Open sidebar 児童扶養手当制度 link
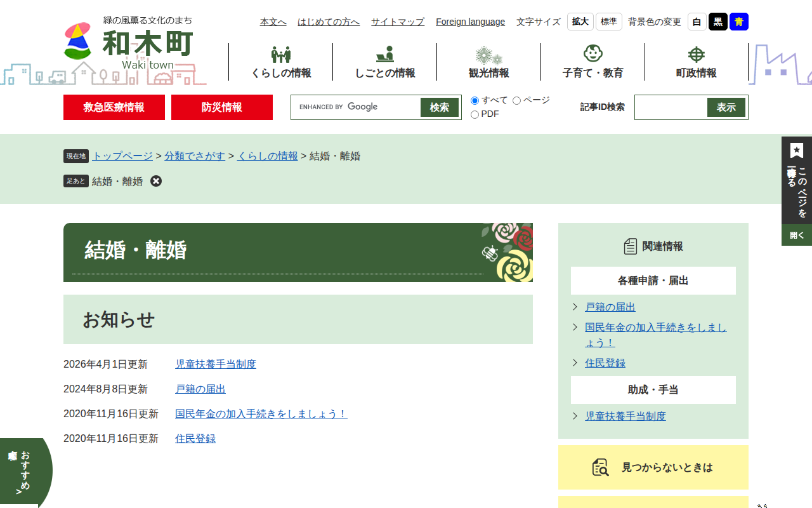Screen dimensions: 812x508 tap(625, 417)
